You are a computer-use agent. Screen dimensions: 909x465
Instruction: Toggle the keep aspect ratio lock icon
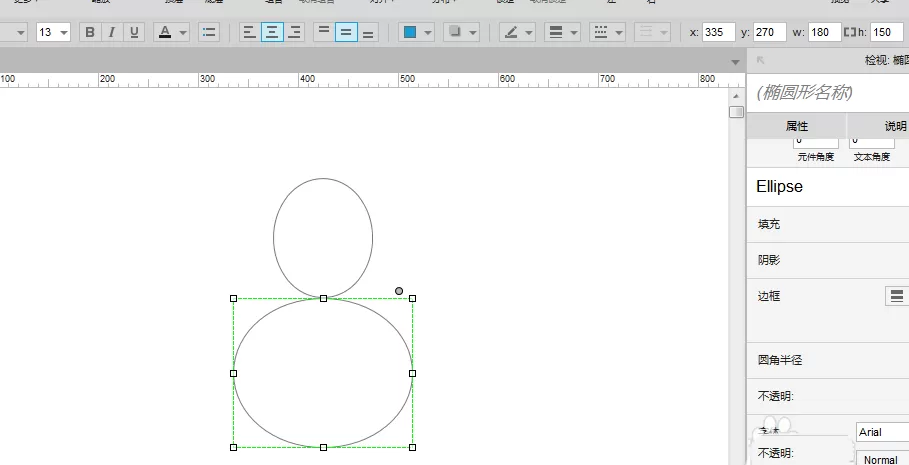tap(849, 32)
